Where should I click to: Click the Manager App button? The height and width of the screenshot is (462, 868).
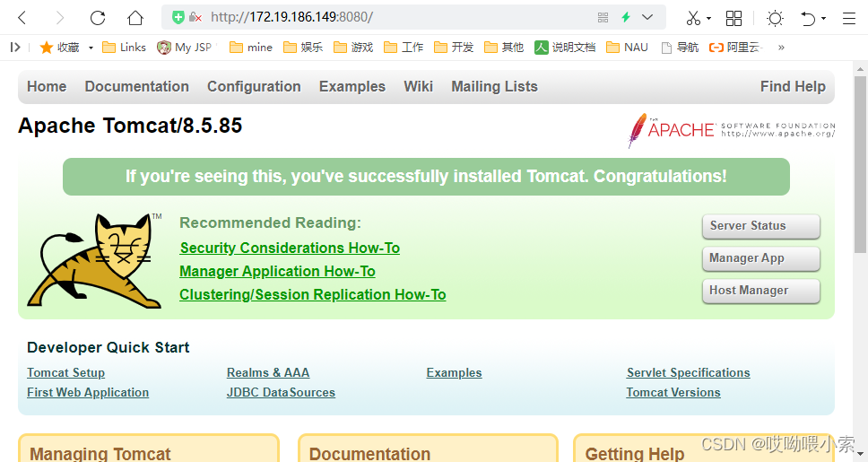(x=761, y=258)
